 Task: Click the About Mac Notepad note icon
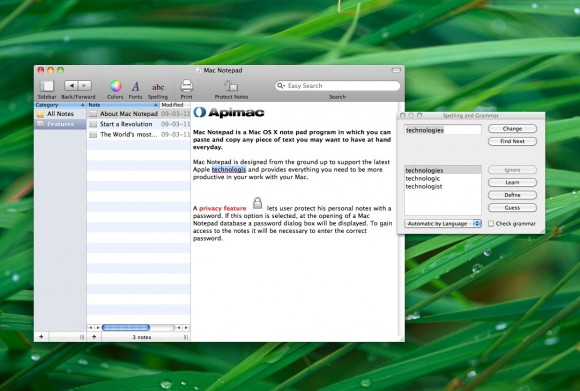point(93,114)
